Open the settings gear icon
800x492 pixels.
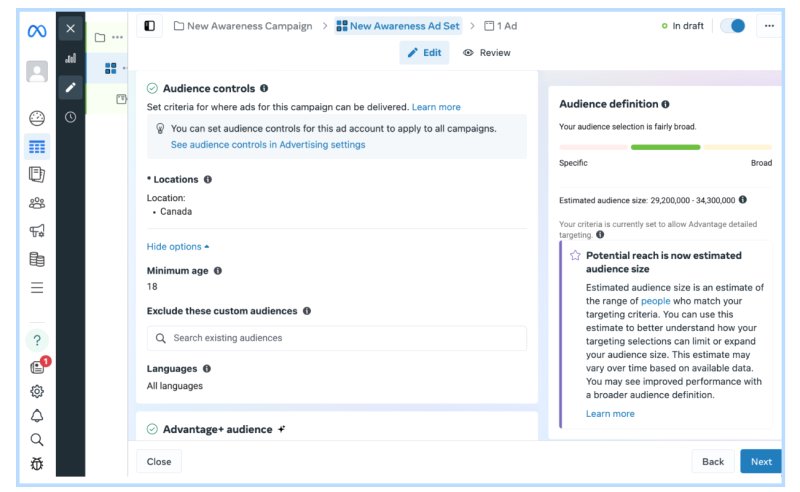coord(37,391)
